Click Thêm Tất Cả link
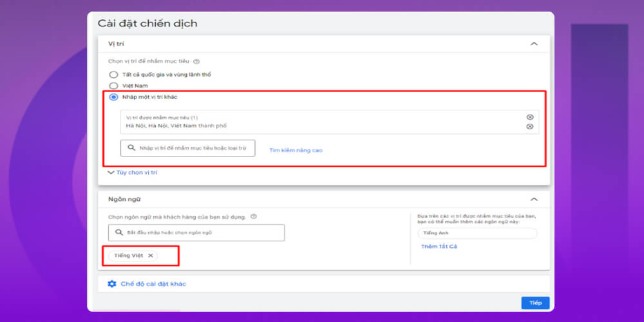This screenshot has height=322, width=644. (x=439, y=247)
